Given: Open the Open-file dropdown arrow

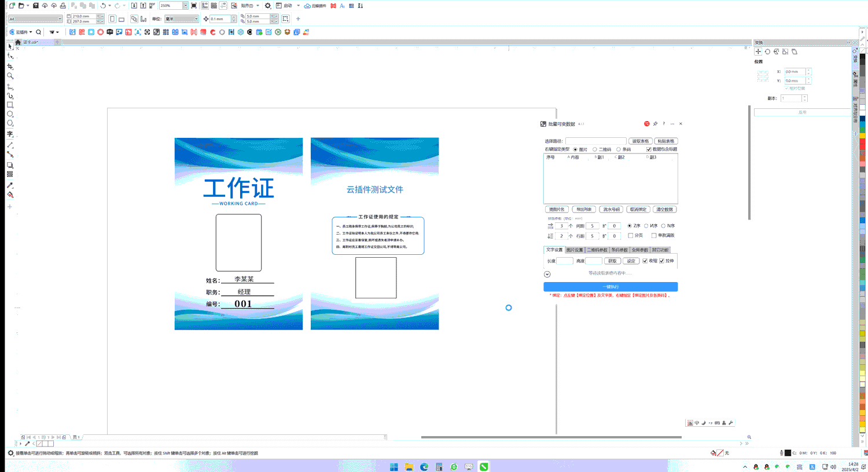Looking at the screenshot, I should [x=28, y=5].
